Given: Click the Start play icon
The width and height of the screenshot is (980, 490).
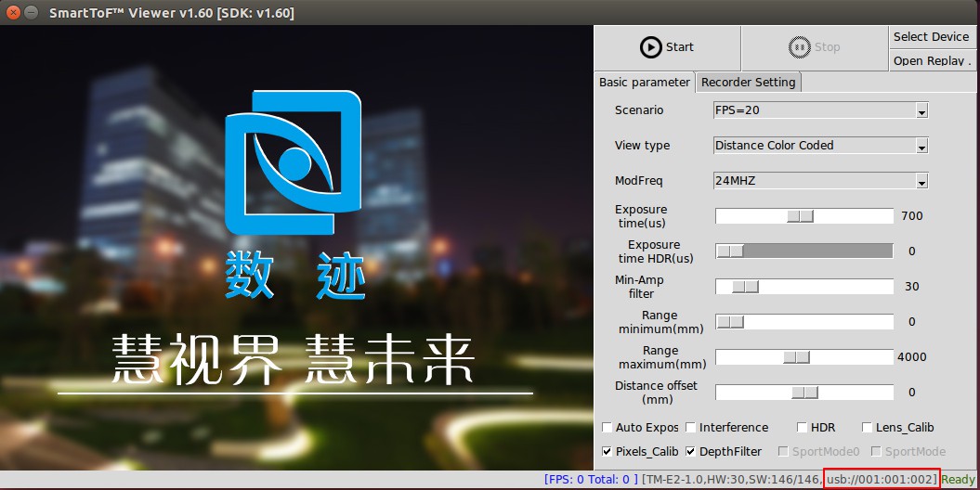Looking at the screenshot, I should coord(650,46).
